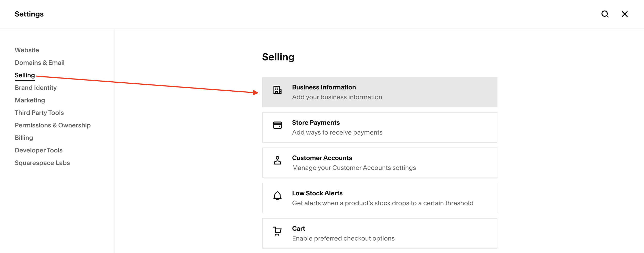Open Squarespace Labs settings

(42, 163)
